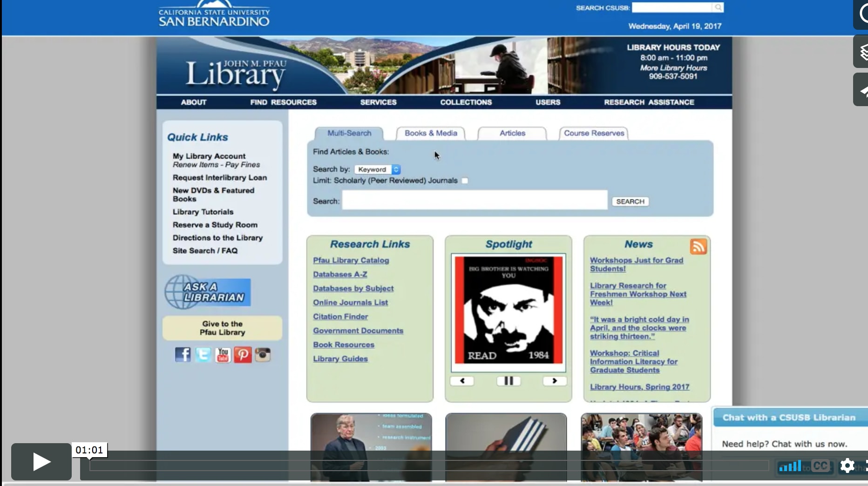Enable the Scholarly (Peer Reviewed) Journals limit
This screenshot has width=868, height=486.
point(465,181)
